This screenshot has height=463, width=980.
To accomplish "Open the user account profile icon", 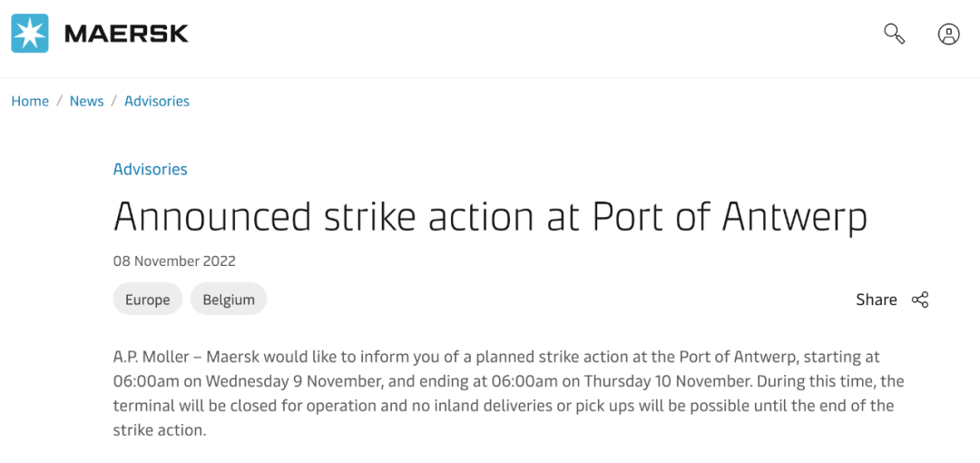I will (x=948, y=34).
